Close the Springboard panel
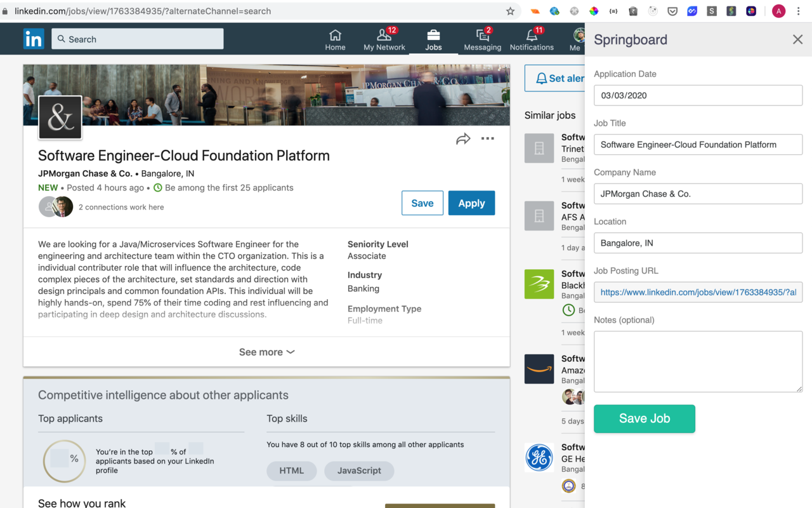Image resolution: width=812 pixels, height=508 pixels. pyautogui.click(x=797, y=39)
